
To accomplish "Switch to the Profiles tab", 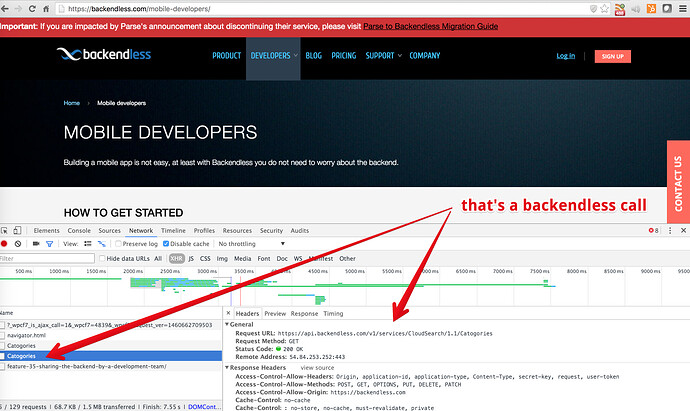I will point(204,231).
